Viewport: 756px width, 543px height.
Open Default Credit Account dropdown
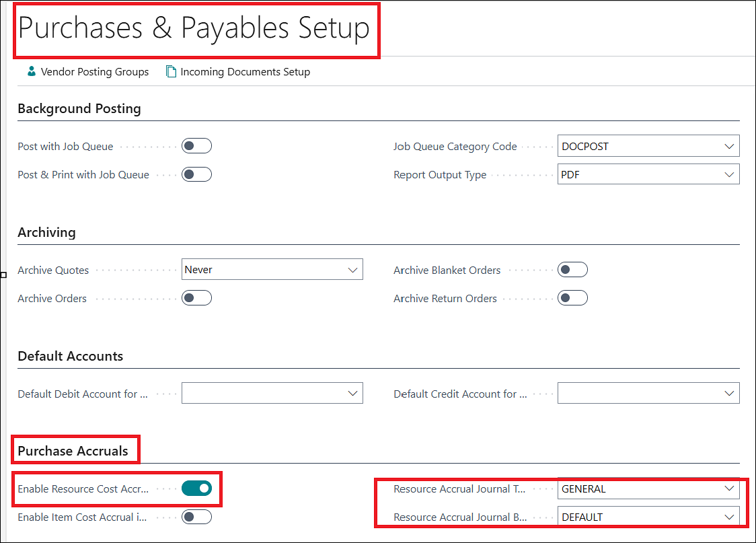tap(648, 394)
